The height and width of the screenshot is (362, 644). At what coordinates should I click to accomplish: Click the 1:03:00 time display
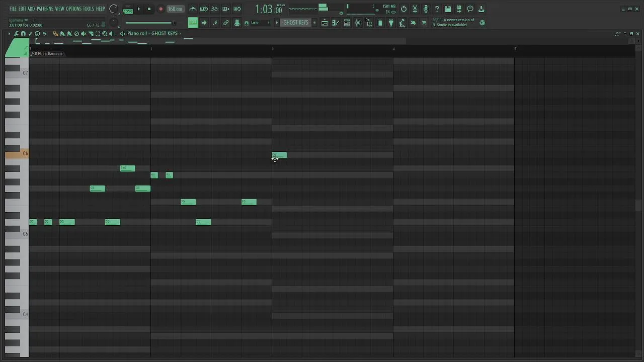point(268,9)
